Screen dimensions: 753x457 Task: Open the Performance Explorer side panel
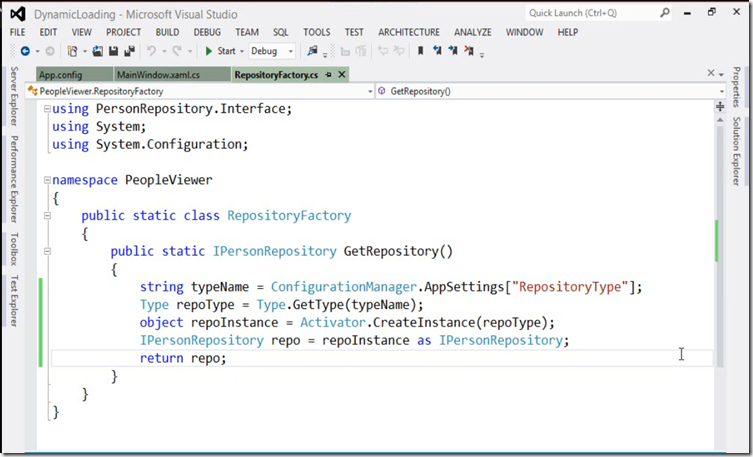pos(14,179)
